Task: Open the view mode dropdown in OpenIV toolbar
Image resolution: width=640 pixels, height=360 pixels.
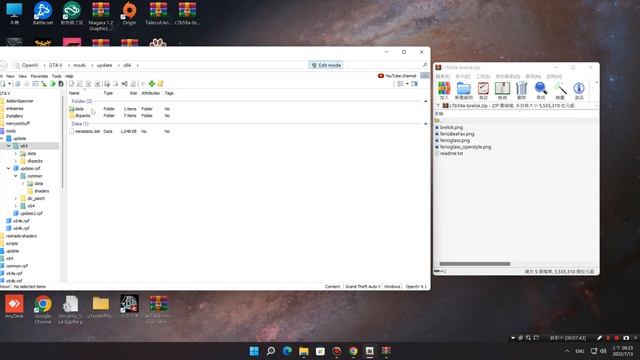Action: coord(407,84)
